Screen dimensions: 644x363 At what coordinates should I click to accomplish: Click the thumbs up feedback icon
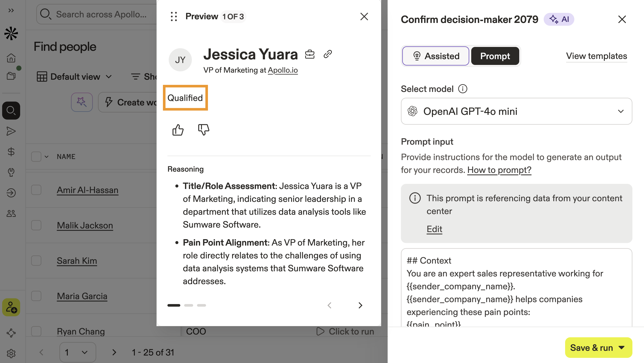click(x=178, y=130)
